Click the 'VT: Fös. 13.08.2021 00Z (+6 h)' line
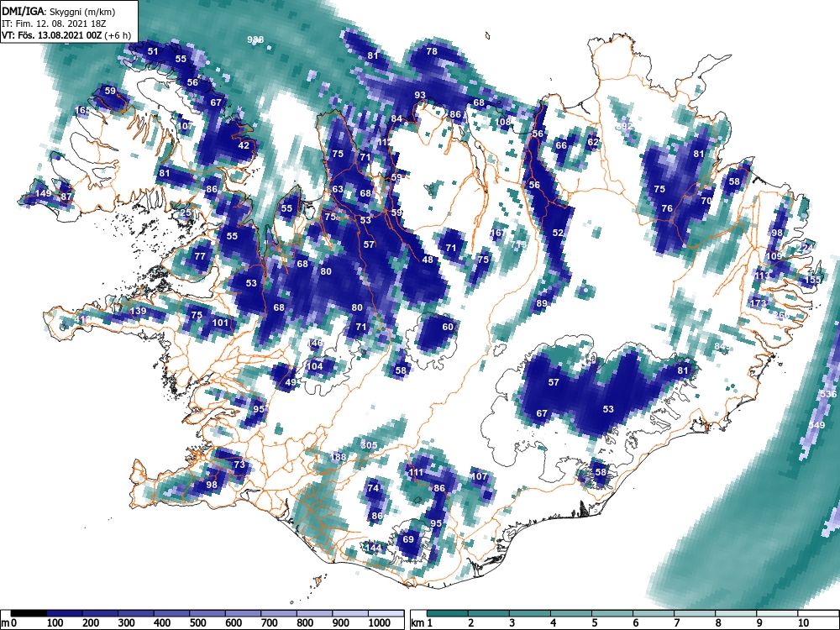 66,35
